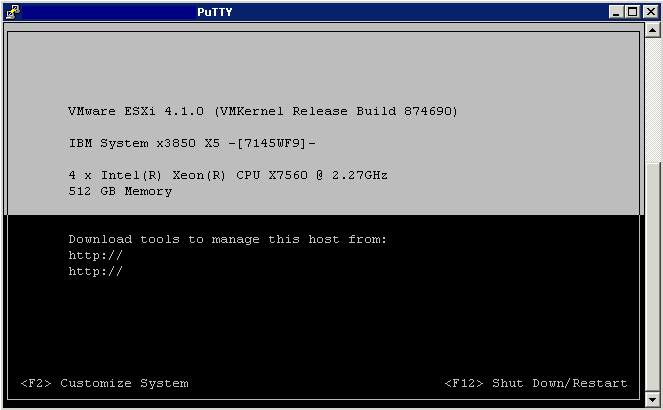Click the scrollbar down arrow

point(652,399)
